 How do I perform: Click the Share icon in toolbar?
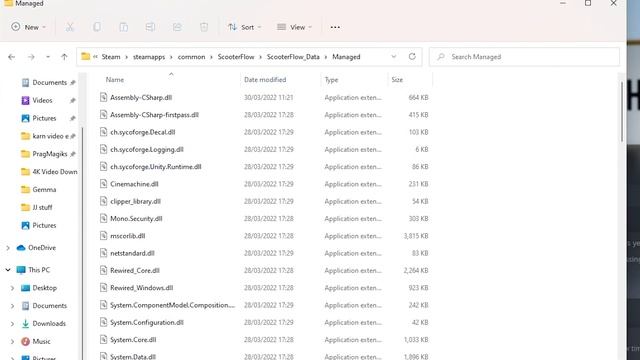(177, 27)
